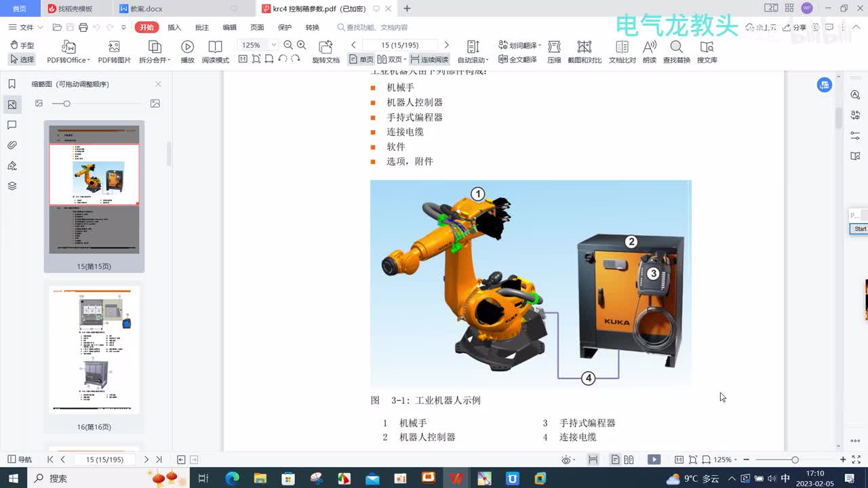Start read aloud (朗读)
The width and height of the screenshot is (868, 488).
tap(650, 52)
